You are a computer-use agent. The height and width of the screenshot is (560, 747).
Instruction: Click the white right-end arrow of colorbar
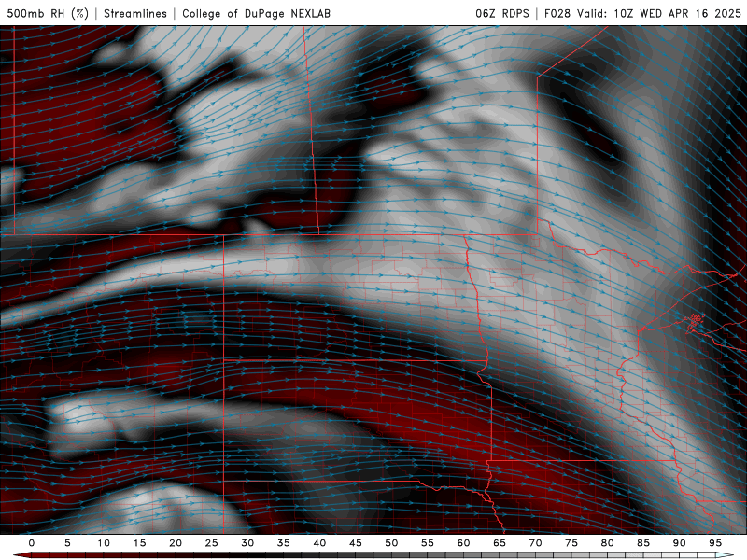[725, 555]
